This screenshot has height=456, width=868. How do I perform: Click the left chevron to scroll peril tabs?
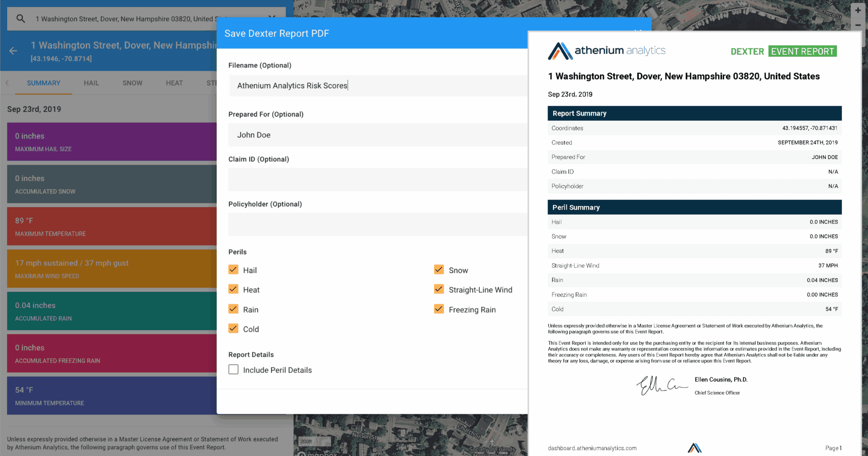click(x=7, y=83)
